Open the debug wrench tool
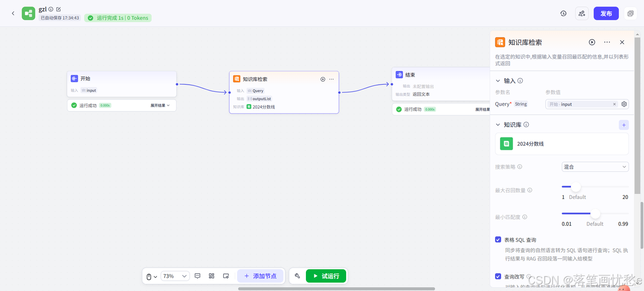 [297, 276]
